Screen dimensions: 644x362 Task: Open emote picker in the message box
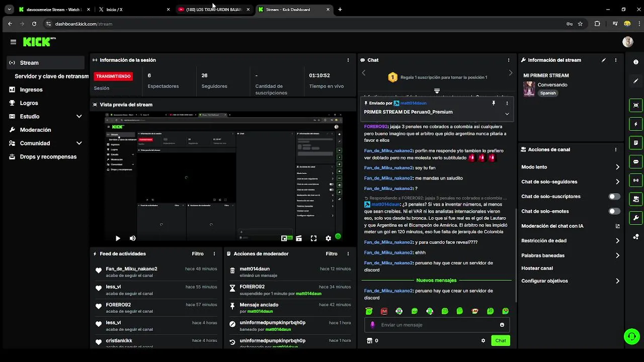(502, 325)
